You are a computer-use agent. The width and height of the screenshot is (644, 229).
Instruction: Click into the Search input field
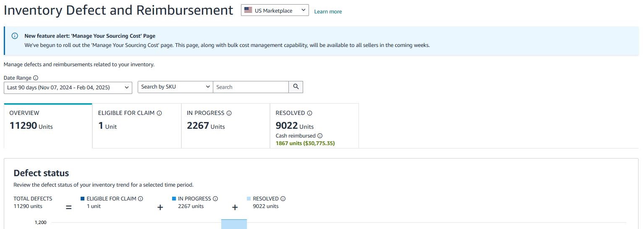tap(251, 87)
